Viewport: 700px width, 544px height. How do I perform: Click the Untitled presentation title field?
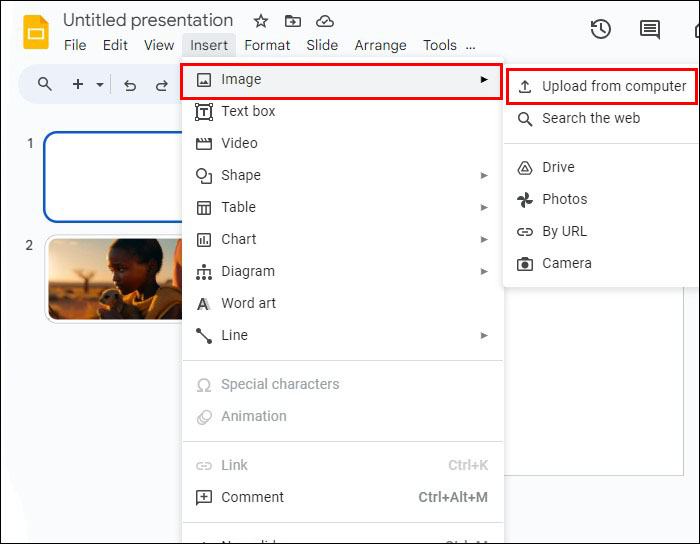[x=148, y=20]
